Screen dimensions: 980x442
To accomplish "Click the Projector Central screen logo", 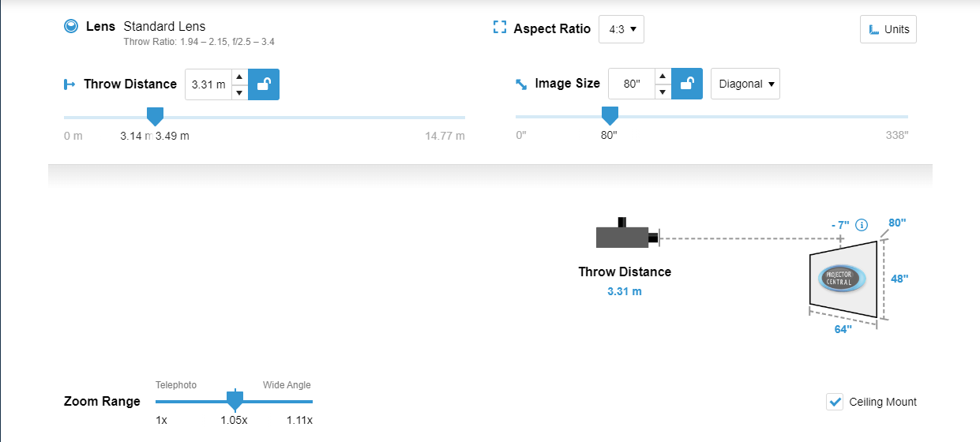I will [x=842, y=278].
